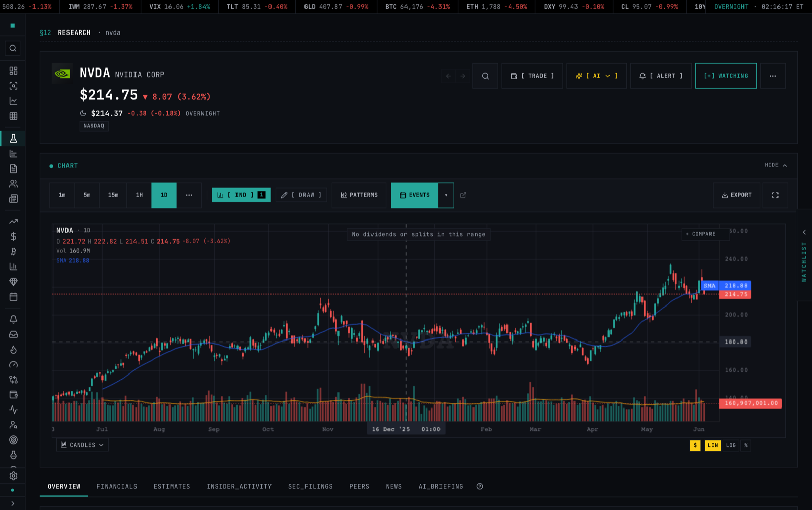Screen dimensions: 812x510
Task: Switch axis to percent mode
Action: point(746,445)
